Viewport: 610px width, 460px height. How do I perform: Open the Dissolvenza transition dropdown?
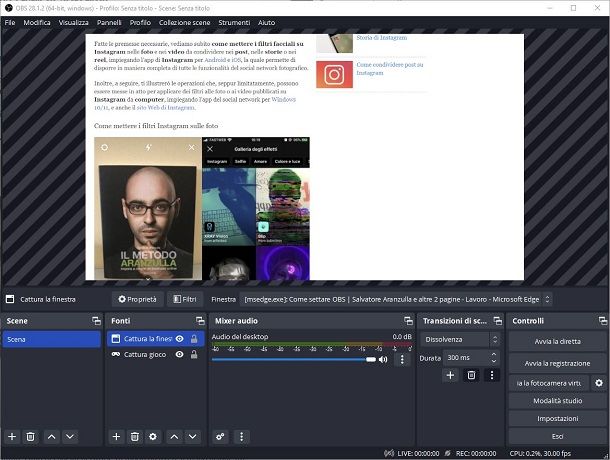pyautogui.click(x=460, y=339)
